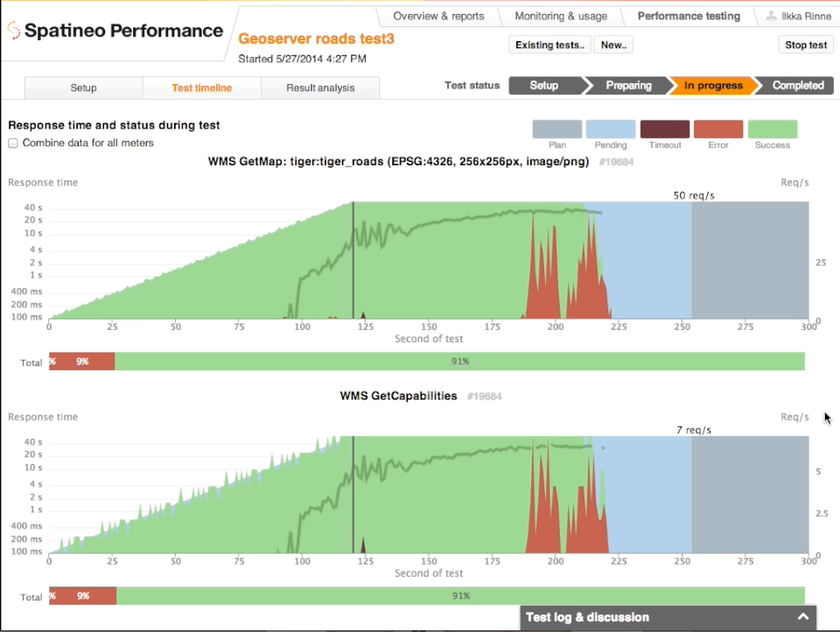This screenshot has height=632, width=840.
Task: Click the Success legend color swatch
Action: 773,130
